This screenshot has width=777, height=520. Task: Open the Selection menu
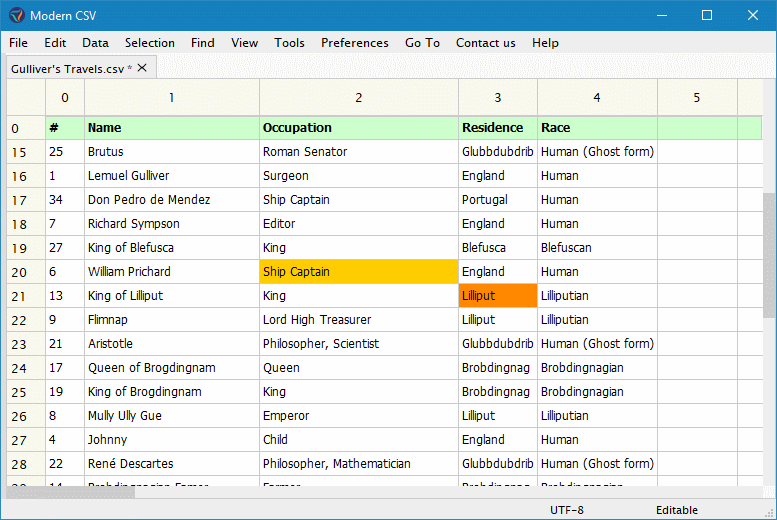click(x=150, y=43)
